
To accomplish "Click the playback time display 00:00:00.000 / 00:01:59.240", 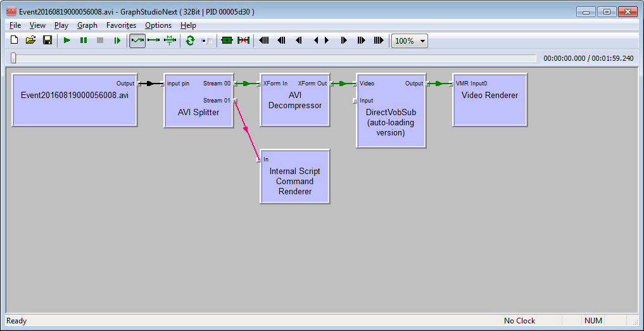I will (588, 58).
